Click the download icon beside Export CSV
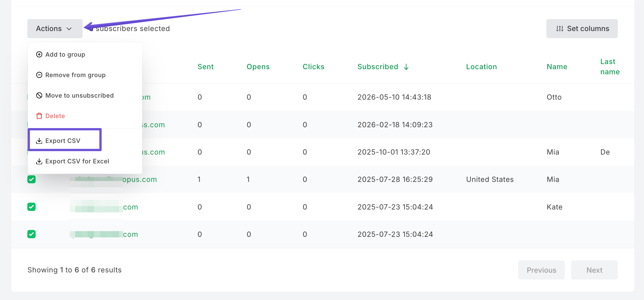The image size is (644, 300). click(39, 141)
